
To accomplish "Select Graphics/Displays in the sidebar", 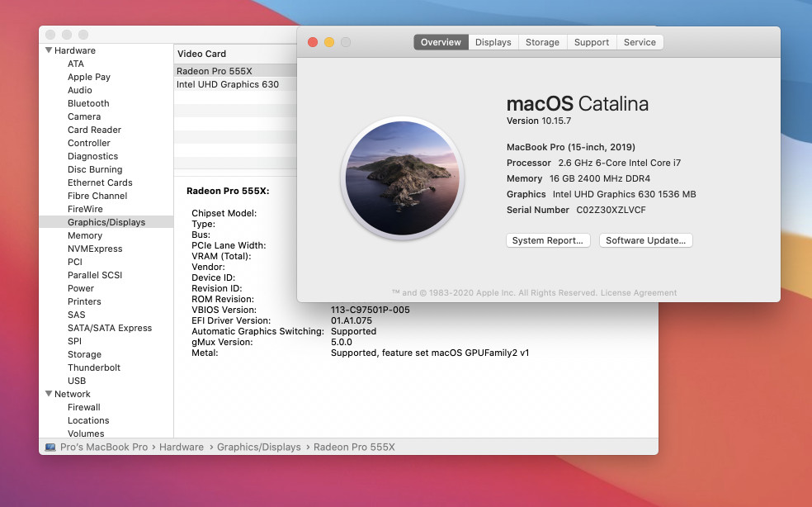I will coord(106,222).
